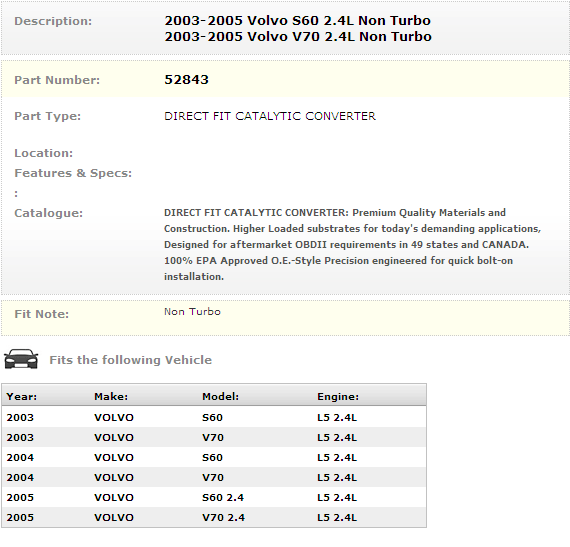Click the "V70" model cell in the 2003 row
The width and height of the screenshot is (570, 547).
(x=213, y=438)
